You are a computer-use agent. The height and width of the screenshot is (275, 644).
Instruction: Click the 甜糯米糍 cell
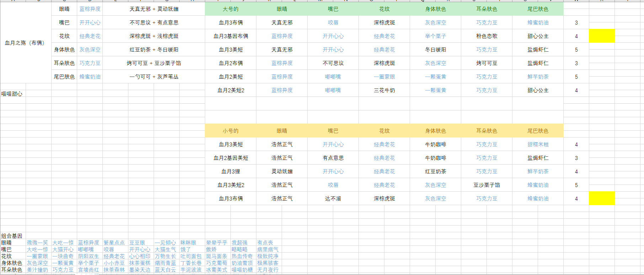point(538,144)
